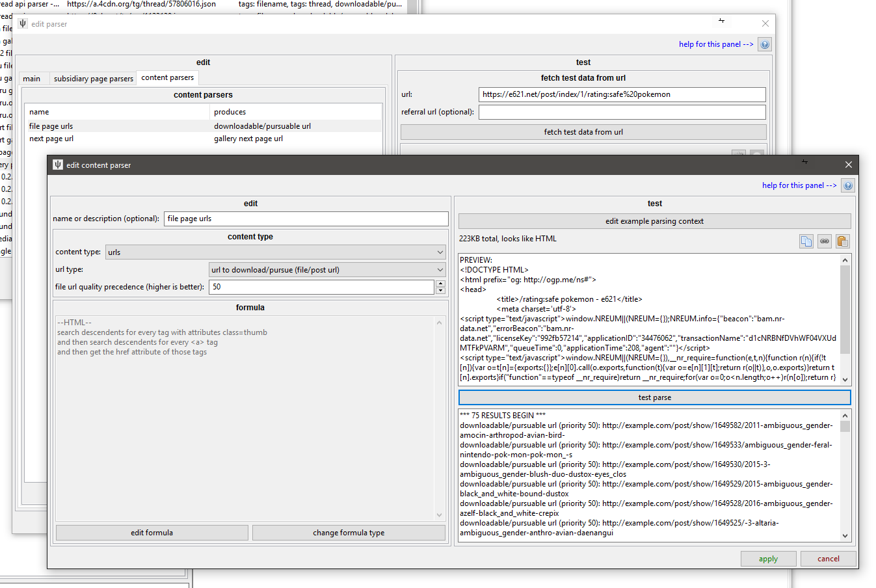This screenshot has width=876, height=588.
Task: Decrease file url quality precedence value
Action: (x=441, y=291)
